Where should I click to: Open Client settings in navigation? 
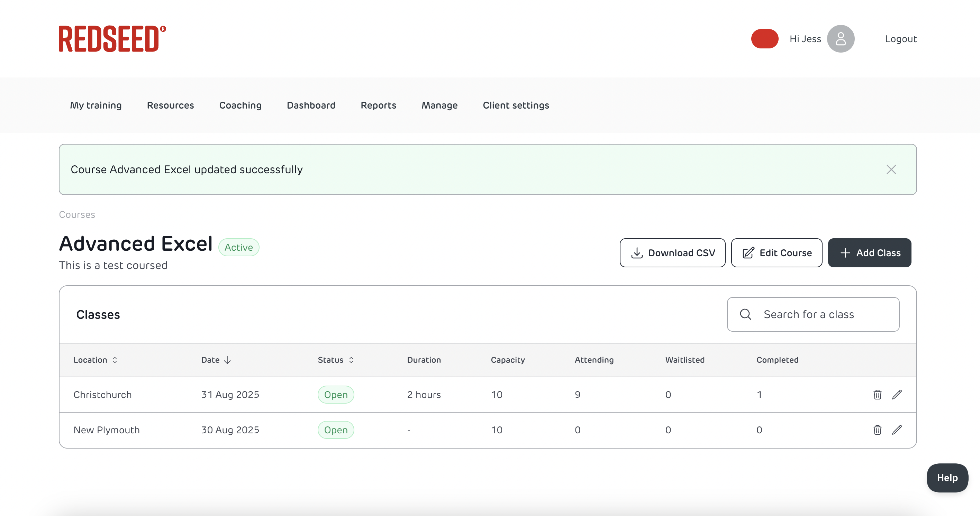[516, 105]
